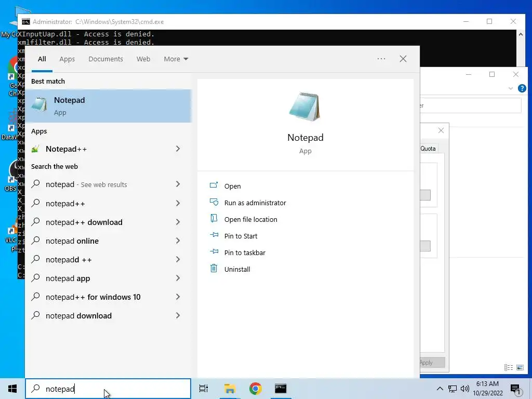Close the search panel with X
Viewport: 532px width, 399px height.
click(403, 59)
